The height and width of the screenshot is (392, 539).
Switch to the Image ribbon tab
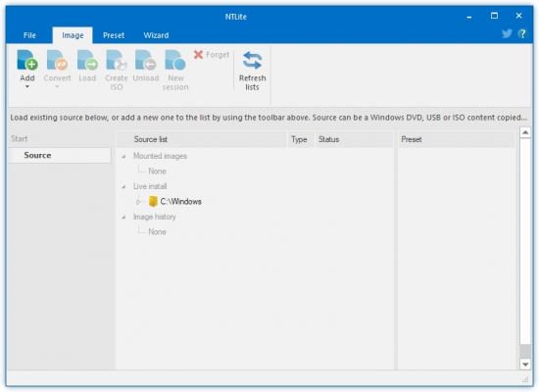point(73,35)
